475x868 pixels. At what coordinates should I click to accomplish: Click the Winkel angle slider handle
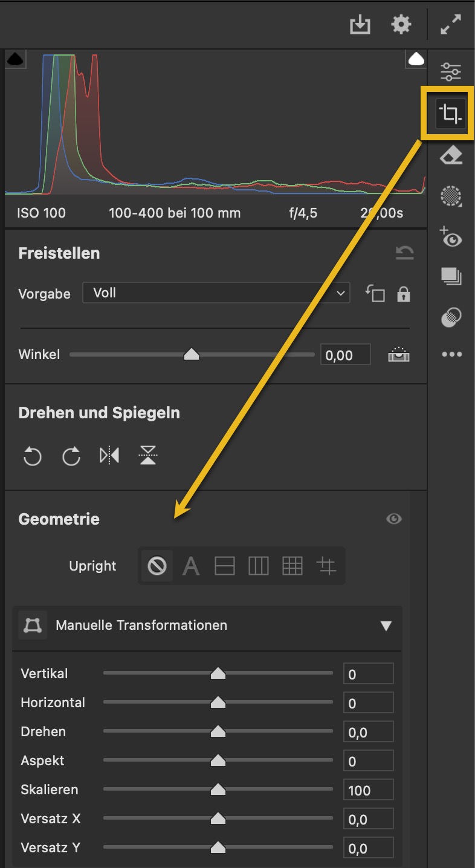tap(192, 354)
